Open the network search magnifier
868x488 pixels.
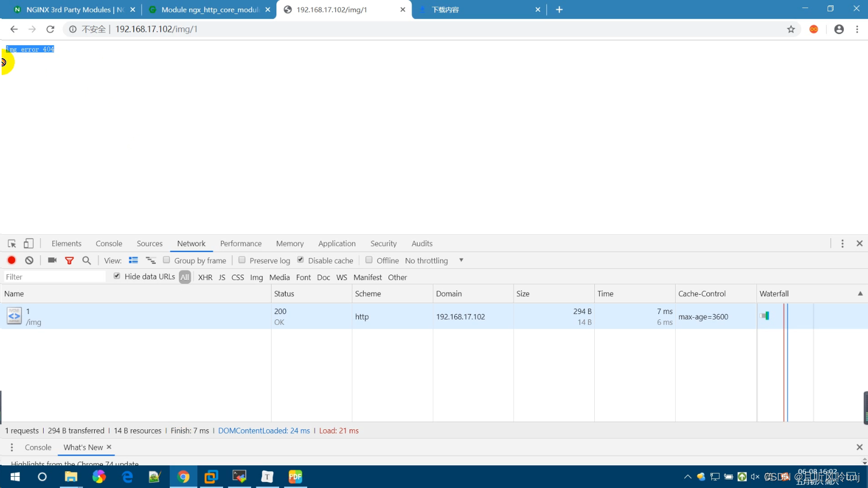pos(86,260)
